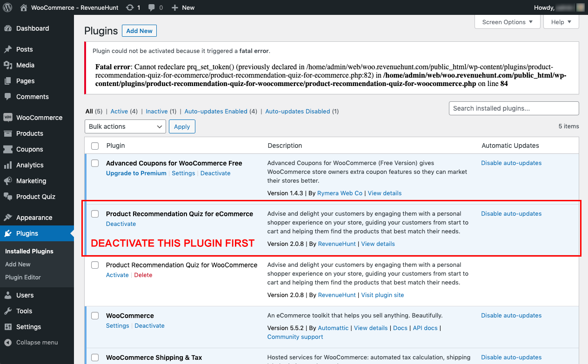
Task: Open the Installed Plugins submenu item
Action: 29,251
